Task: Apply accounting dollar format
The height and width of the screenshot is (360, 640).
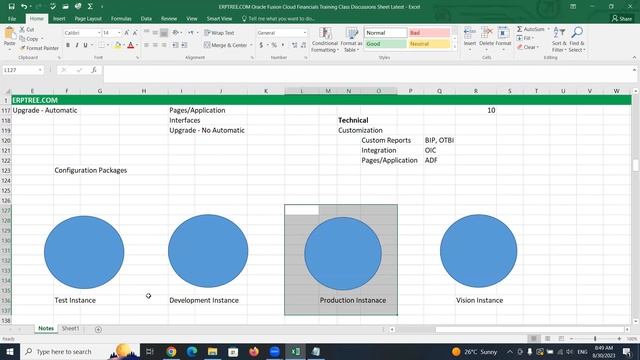Action: (x=261, y=45)
